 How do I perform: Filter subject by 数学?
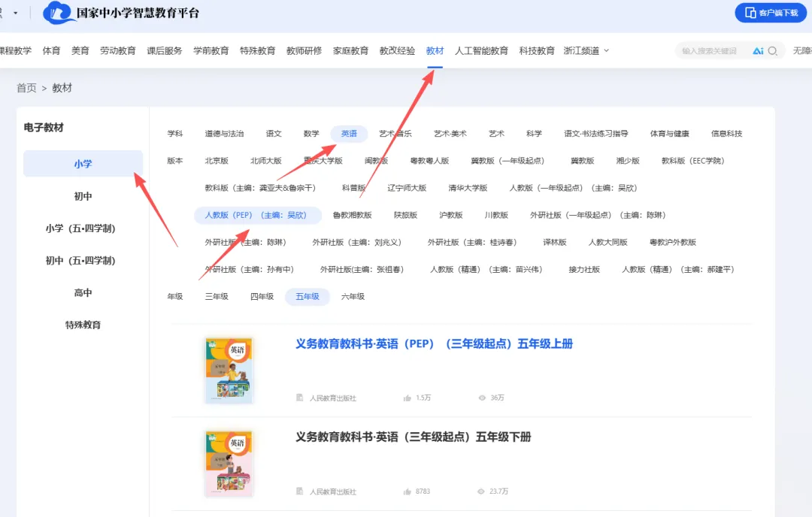pyautogui.click(x=311, y=134)
